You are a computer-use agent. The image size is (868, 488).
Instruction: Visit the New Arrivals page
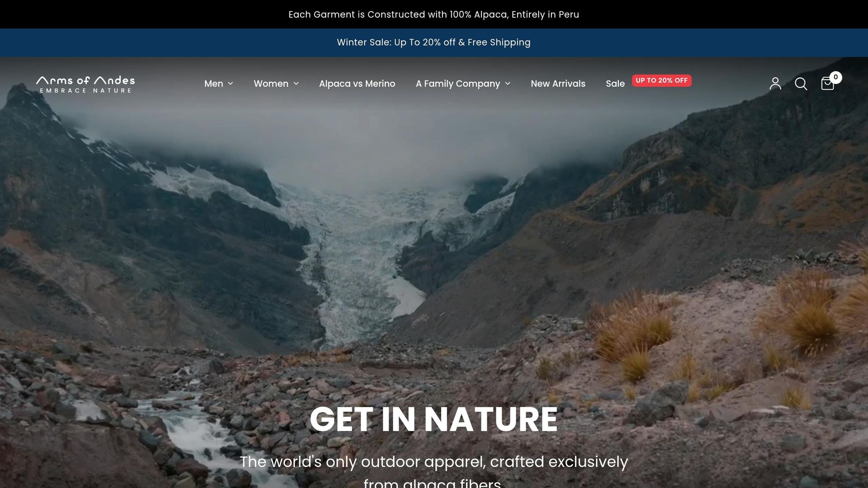pyautogui.click(x=558, y=83)
